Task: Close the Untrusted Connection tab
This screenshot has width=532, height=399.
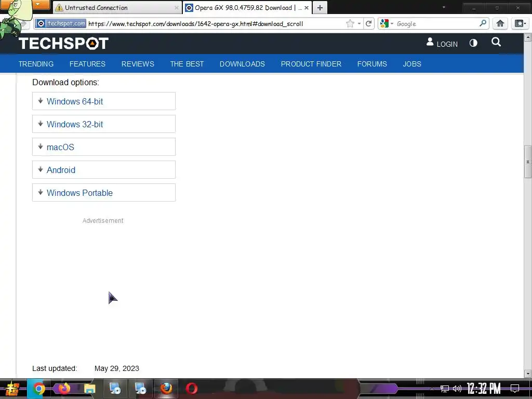Action: pyautogui.click(x=177, y=7)
